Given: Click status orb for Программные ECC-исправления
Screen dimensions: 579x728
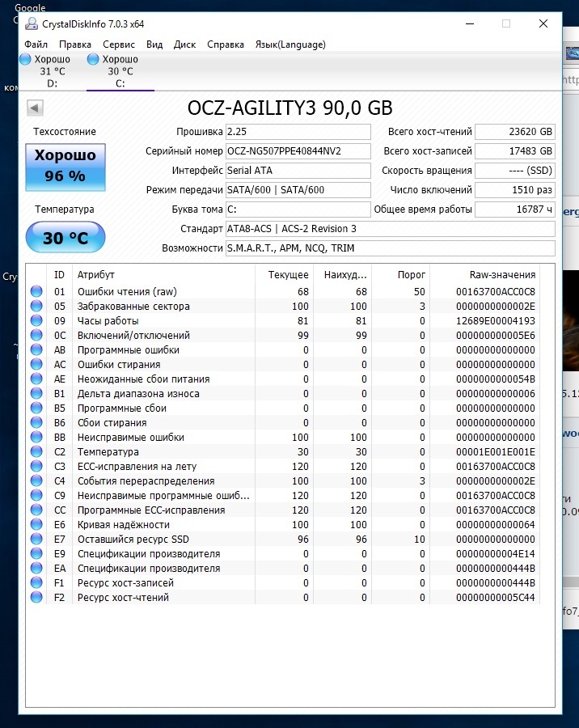Looking at the screenshot, I should tap(36, 510).
